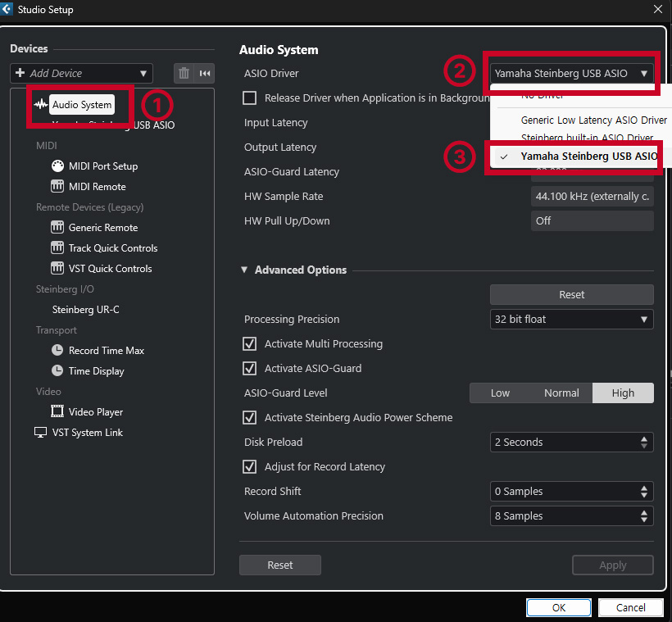The height and width of the screenshot is (622, 672).
Task: Open MIDI Remote settings
Action: [x=98, y=187]
